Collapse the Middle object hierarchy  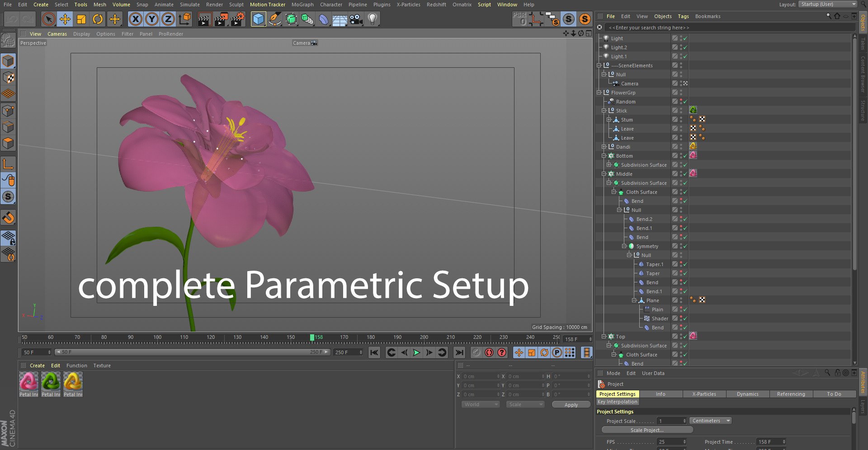point(604,174)
